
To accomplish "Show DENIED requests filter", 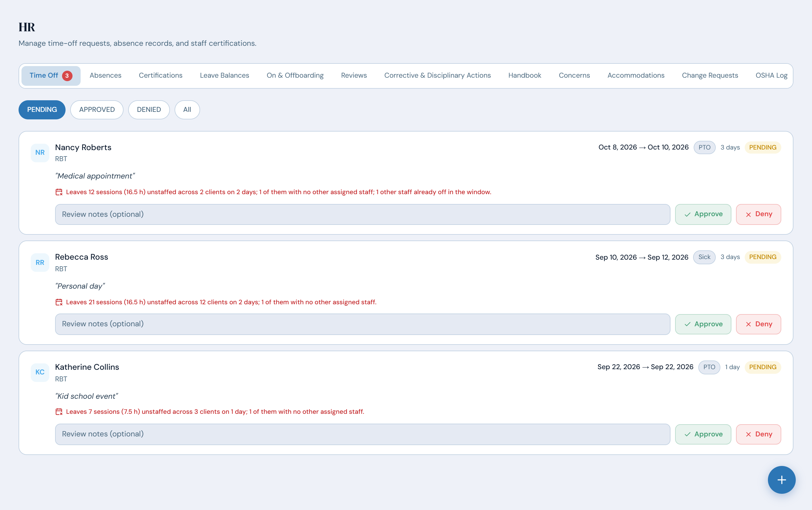I will tap(149, 110).
